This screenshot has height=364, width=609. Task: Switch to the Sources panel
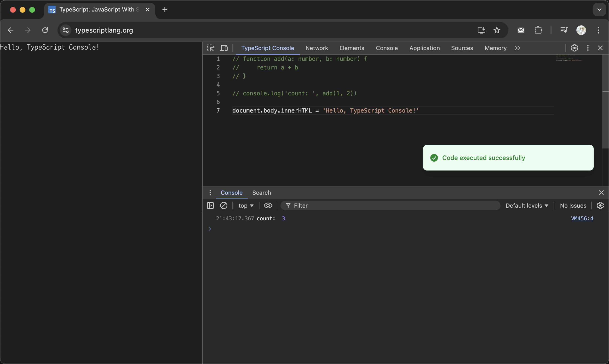[462, 48]
